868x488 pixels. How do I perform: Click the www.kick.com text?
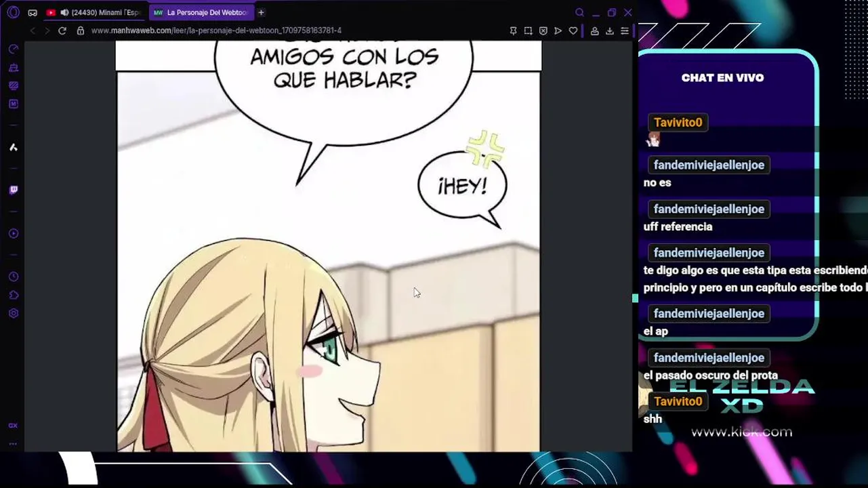741,432
